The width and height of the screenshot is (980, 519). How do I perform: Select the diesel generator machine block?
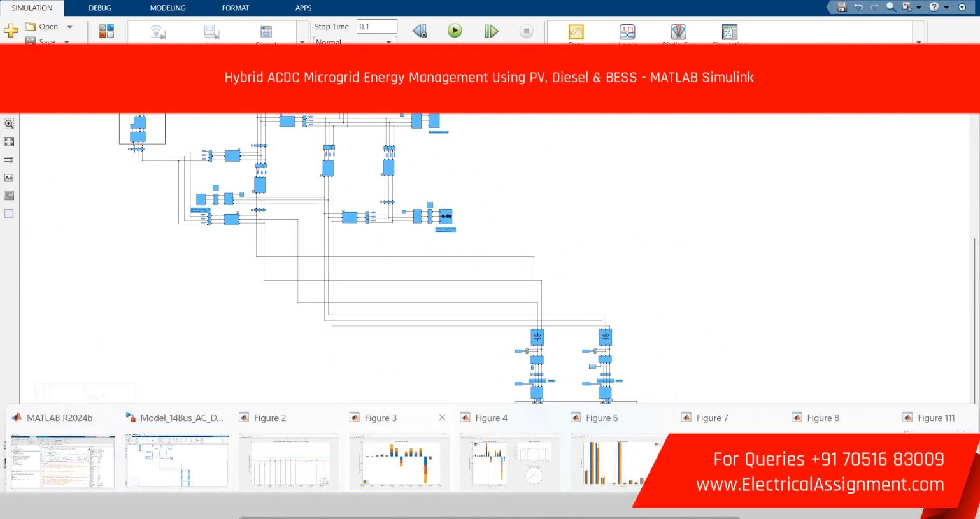tap(445, 217)
